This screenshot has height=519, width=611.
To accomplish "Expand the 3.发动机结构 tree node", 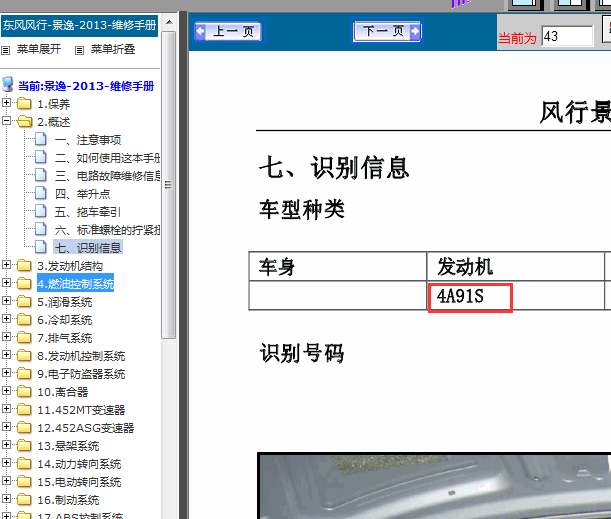I will pyautogui.click(x=6, y=265).
